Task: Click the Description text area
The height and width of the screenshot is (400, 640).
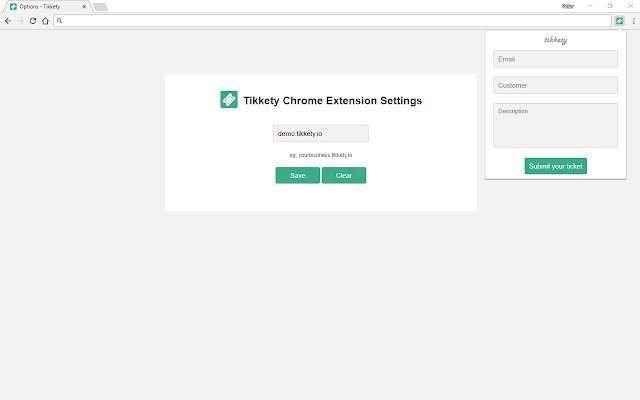Action: [555, 125]
